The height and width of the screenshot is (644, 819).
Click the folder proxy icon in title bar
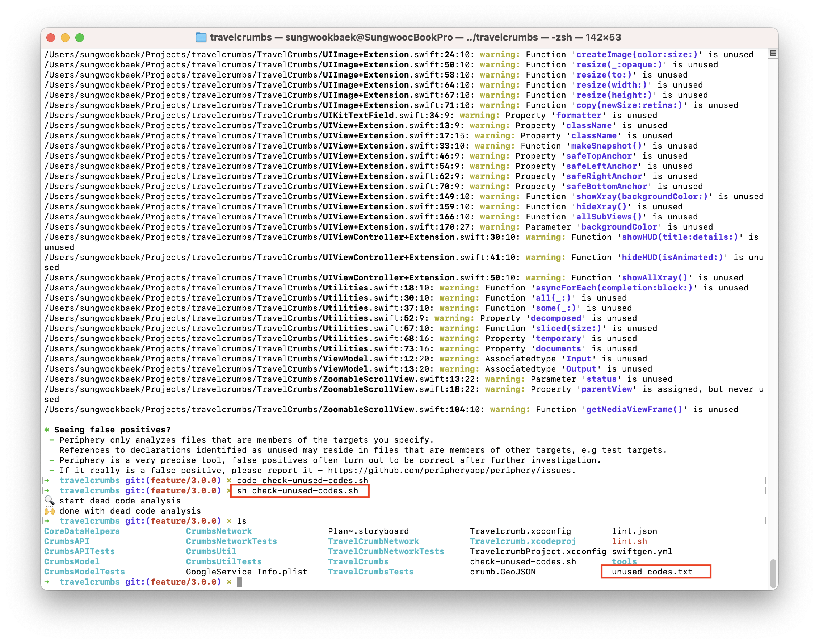[x=201, y=37]
